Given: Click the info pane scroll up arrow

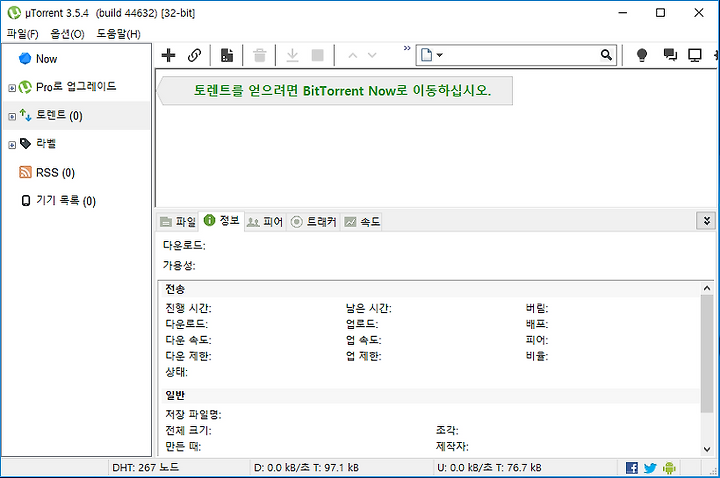Looking at the screenshot, I should pyautogui.click(x=707, y=288).
